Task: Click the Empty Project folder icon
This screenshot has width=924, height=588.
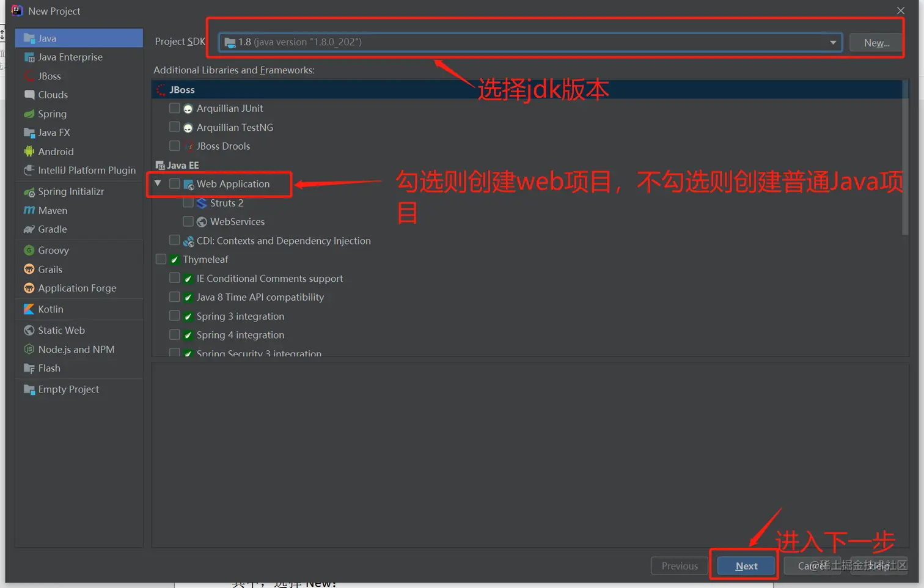Action: pyautogui.click(x=29, y=389)
